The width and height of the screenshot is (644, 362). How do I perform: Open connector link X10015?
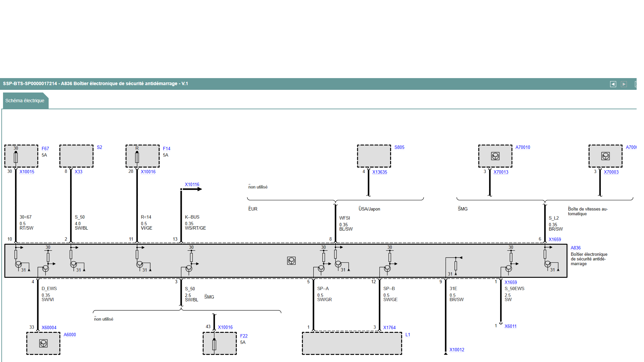pos(27,172)
